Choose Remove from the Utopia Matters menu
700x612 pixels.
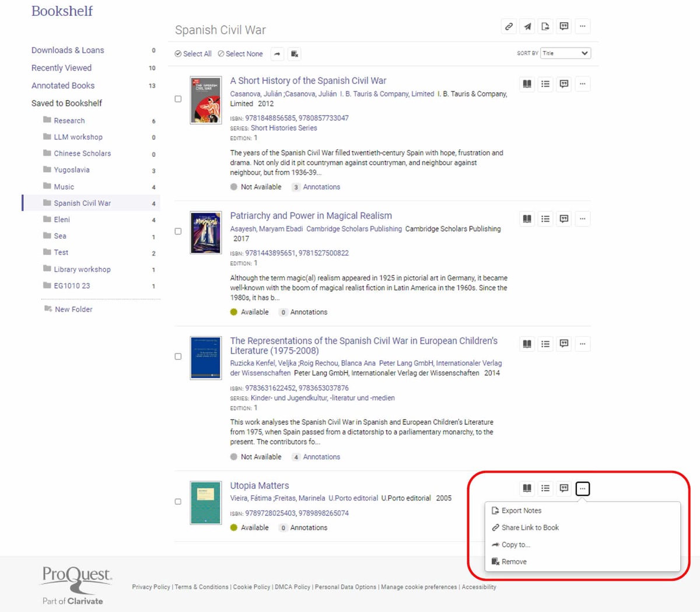tap(513, 561)
